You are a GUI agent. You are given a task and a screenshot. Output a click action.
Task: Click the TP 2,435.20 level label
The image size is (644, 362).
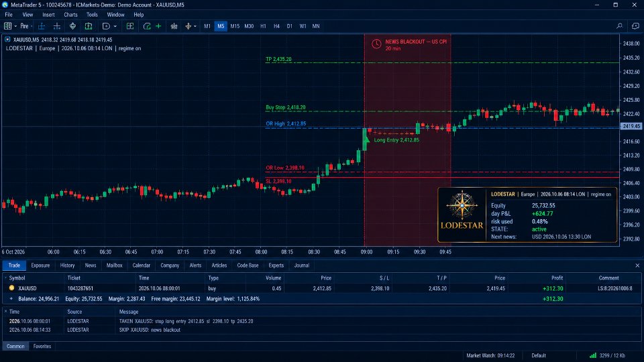(278, 59)
